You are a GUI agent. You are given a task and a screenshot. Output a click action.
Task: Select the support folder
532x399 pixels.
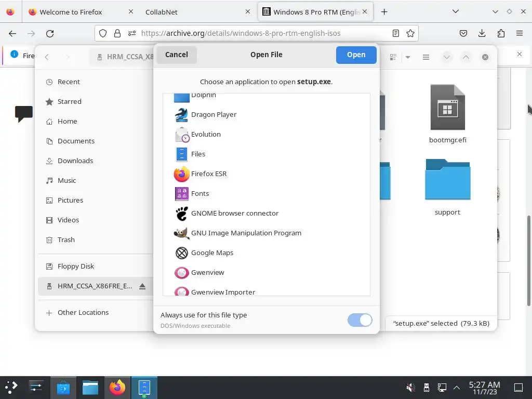[447, 187]
